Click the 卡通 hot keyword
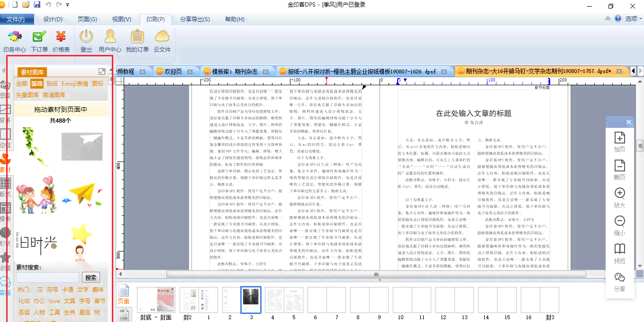 (68, 289)
